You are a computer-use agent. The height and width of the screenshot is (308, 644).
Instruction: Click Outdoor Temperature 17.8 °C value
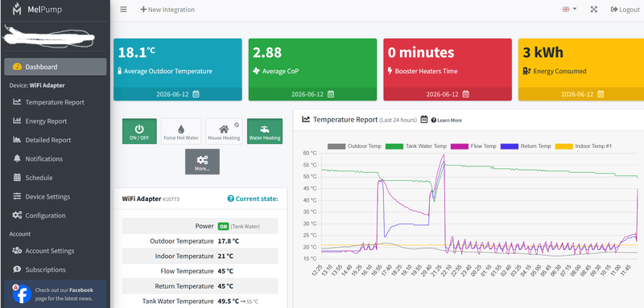(228, 241)
